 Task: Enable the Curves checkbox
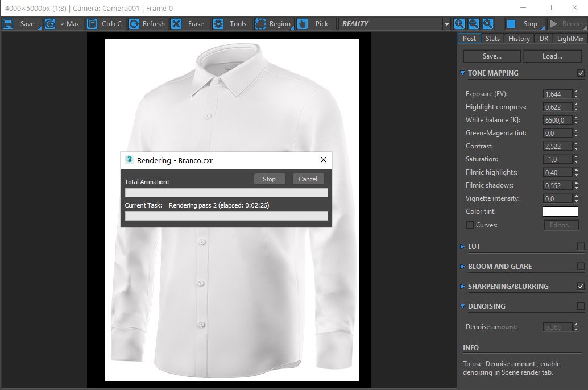coord(470,225)
